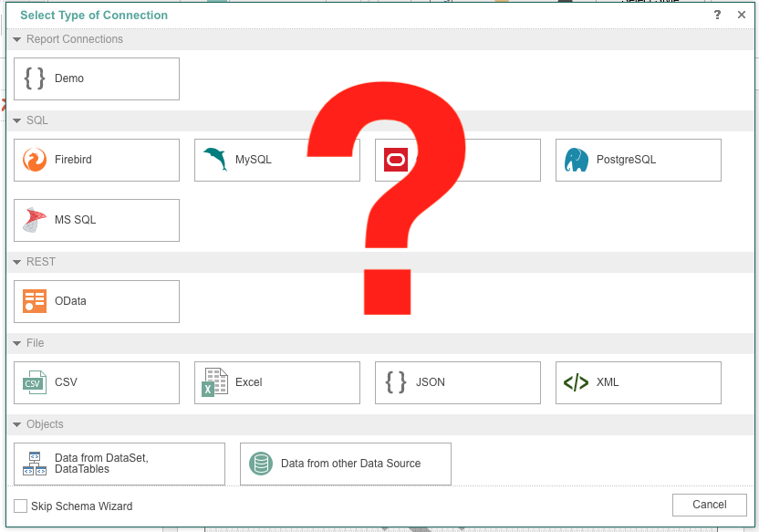This screenshot has width=759, height=532.
Task: Pick the red Oracle connection icon
Action: (396, 161)
